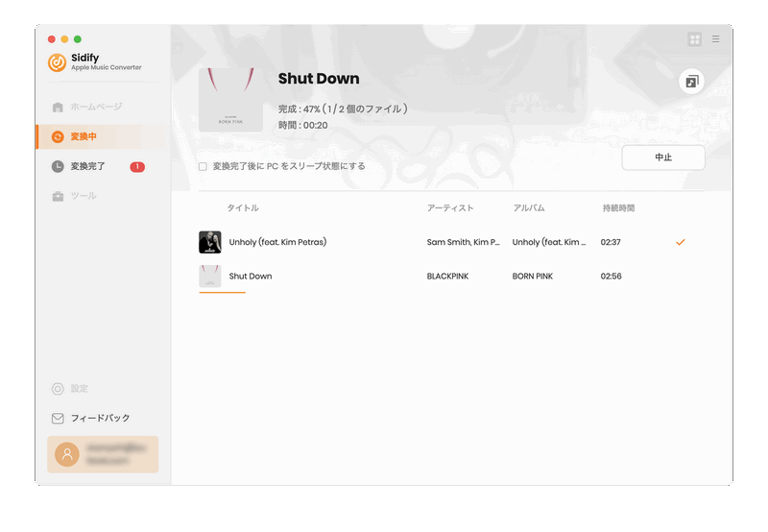768x532 pixels.
Task: Click the artist Sam Smith, Kim P...
Action: pyautogui.click(x=463, y=242)
